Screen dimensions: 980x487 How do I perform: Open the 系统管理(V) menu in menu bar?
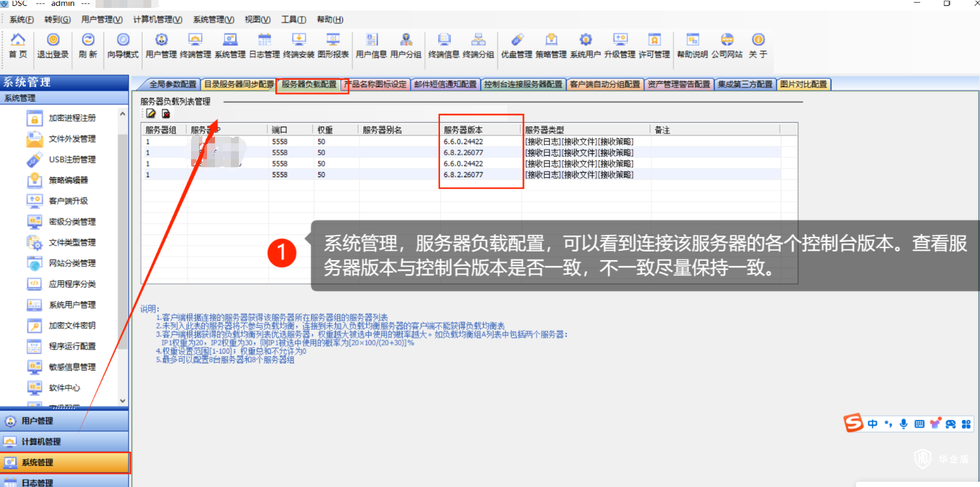(x=213, y=19)
